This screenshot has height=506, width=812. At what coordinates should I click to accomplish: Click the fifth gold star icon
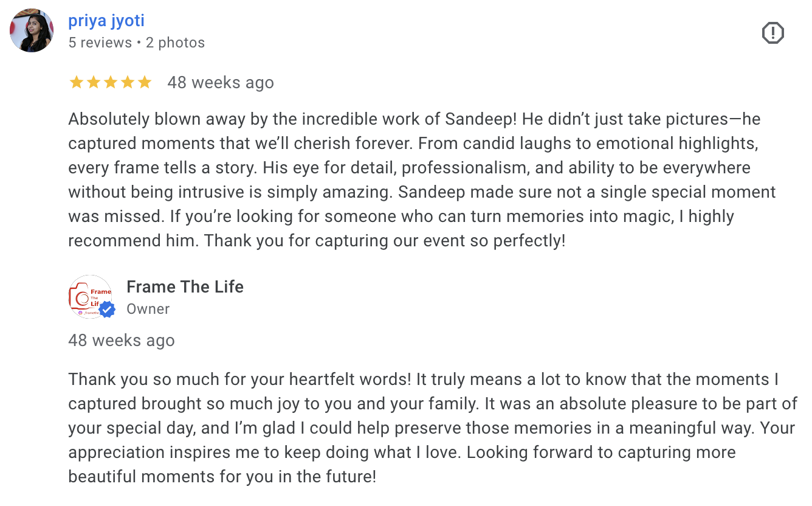(x=145, y=82)
